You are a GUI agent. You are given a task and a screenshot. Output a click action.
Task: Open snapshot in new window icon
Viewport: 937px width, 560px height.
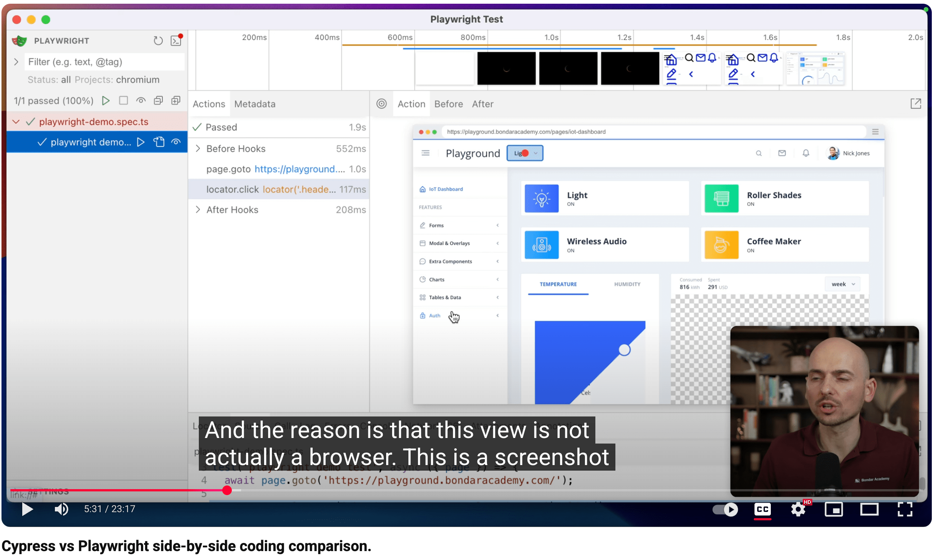click(x=916, y=104)
